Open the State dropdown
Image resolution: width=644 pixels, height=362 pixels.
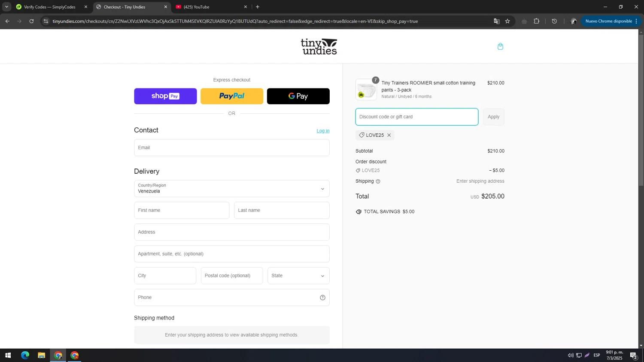[298, 276]
